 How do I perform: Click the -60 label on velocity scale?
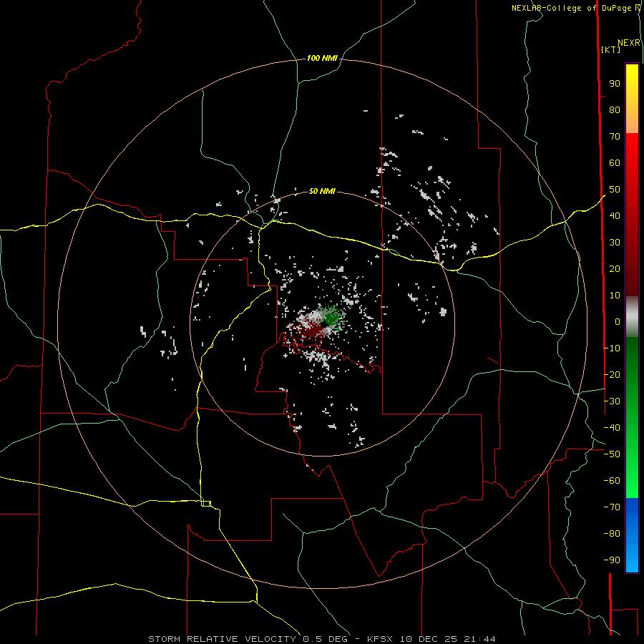tap(612, 481)
